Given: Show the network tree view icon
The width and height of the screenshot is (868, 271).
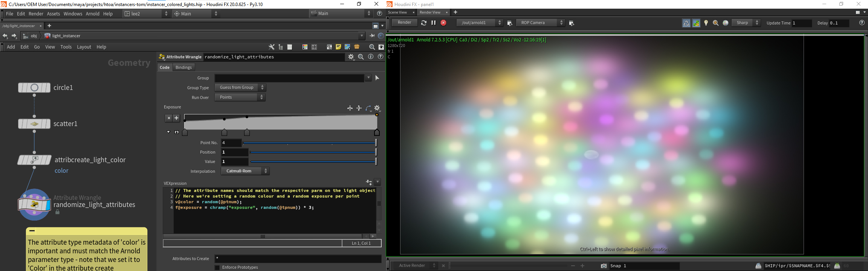Looking at the screenshot, I should (281, 47).
